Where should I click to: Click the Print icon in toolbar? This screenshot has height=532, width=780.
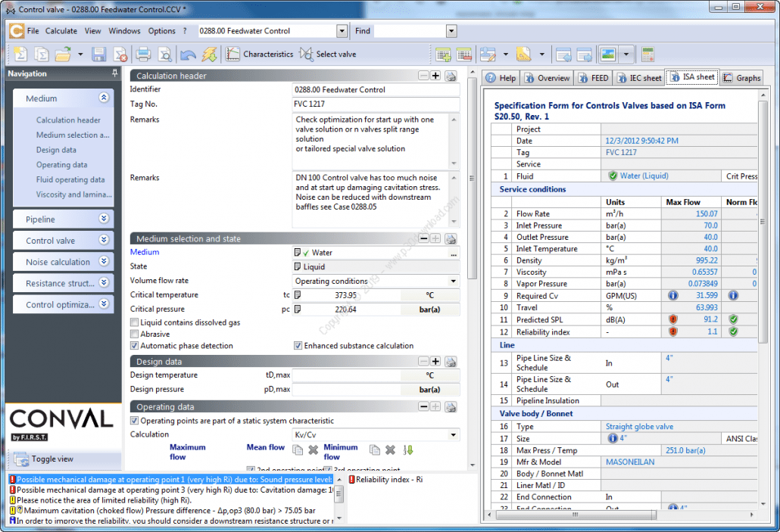(143, 54)
